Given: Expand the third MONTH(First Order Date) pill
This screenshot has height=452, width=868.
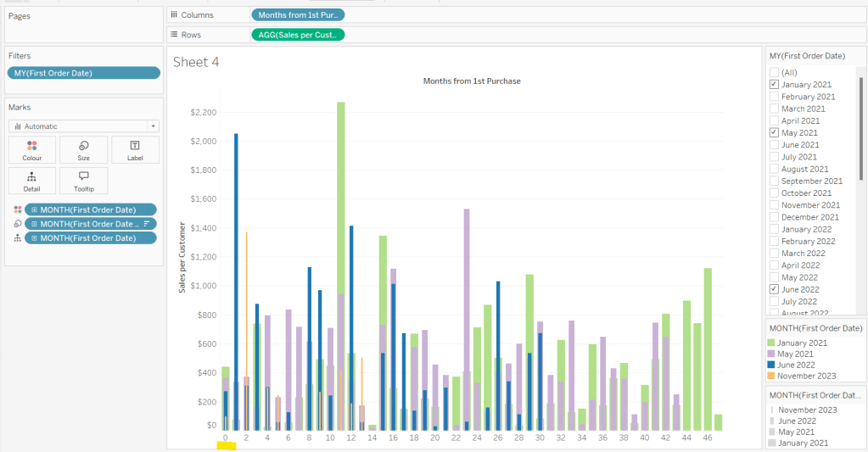Looking at the screenshot, I should point(34,238).
